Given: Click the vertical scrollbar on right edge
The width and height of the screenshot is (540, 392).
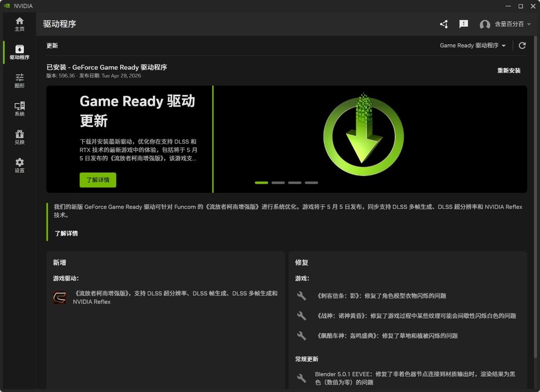Looking at the screenshot, I should [535, 196].
